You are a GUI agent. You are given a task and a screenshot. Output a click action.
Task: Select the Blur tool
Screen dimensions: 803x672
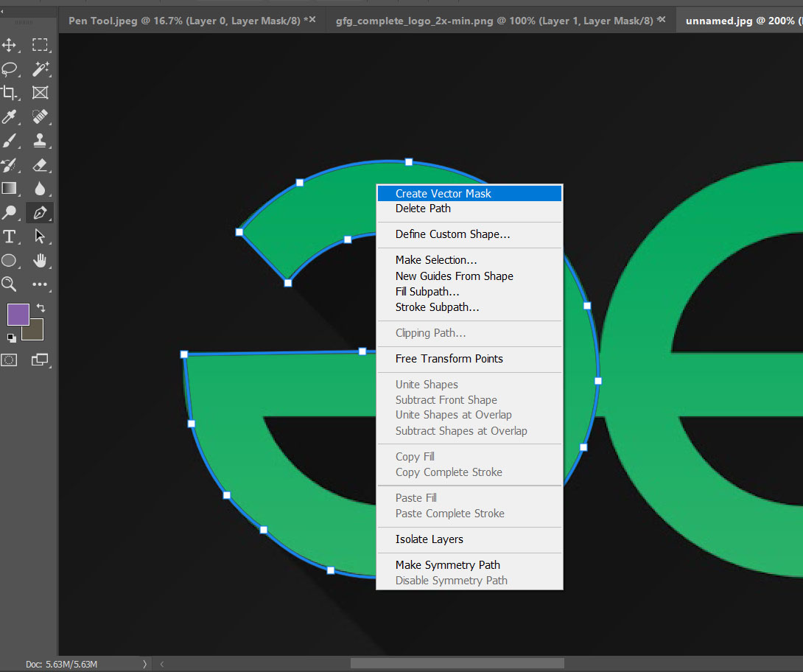[40, 189]
